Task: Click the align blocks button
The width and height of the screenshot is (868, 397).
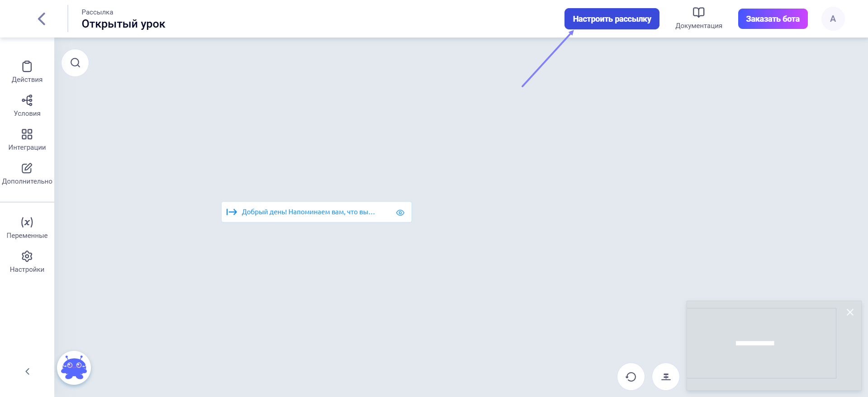Action: pos(666,377)
